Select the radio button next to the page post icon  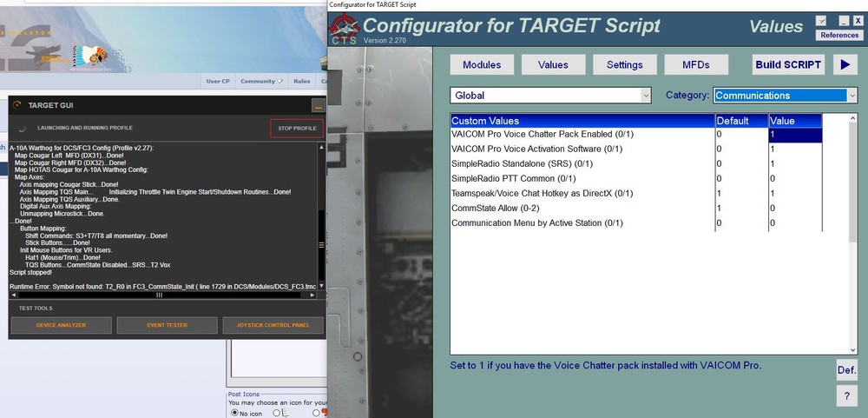pyautogui.click(x=276, y=413)
